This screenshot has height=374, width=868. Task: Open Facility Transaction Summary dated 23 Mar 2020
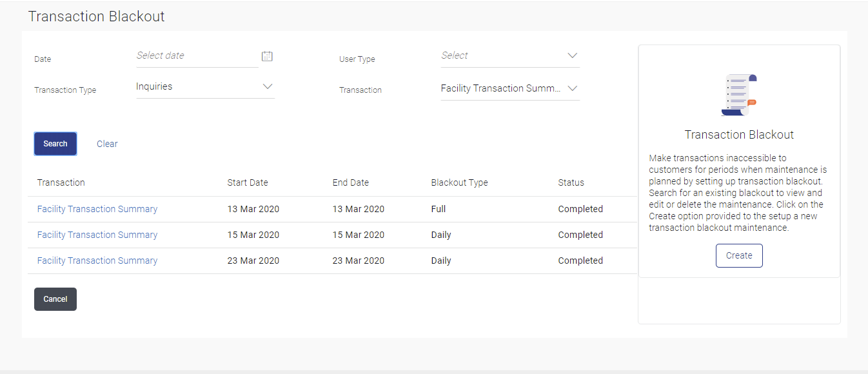97,261
